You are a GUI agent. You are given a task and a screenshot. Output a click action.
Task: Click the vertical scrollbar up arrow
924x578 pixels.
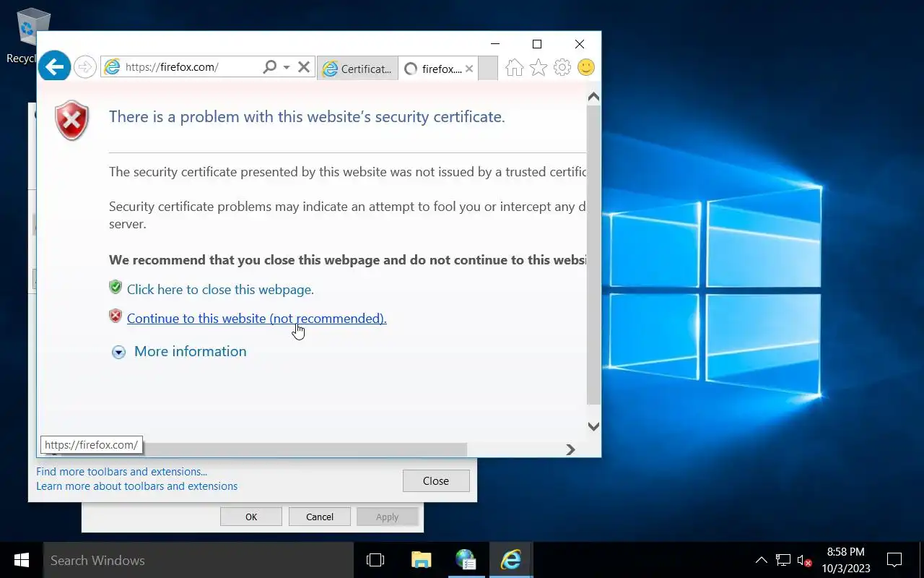coord(593,97)
